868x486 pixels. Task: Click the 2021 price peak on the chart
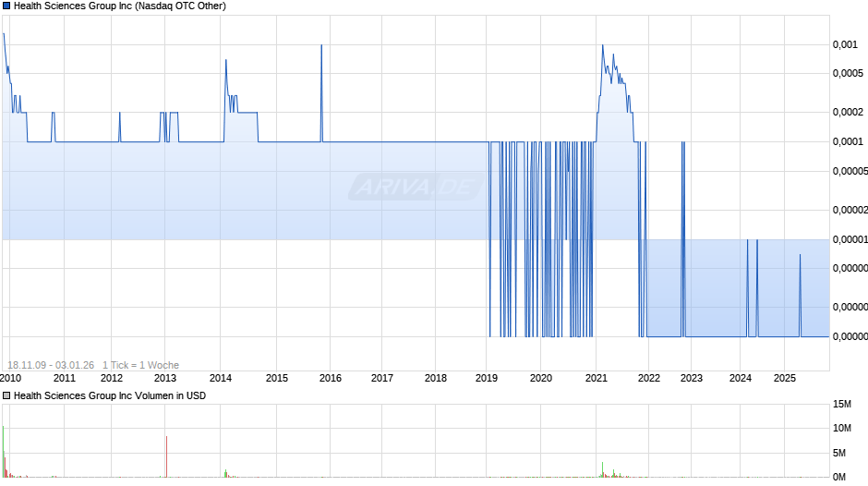pyautogui.click(x=603, y=45)
